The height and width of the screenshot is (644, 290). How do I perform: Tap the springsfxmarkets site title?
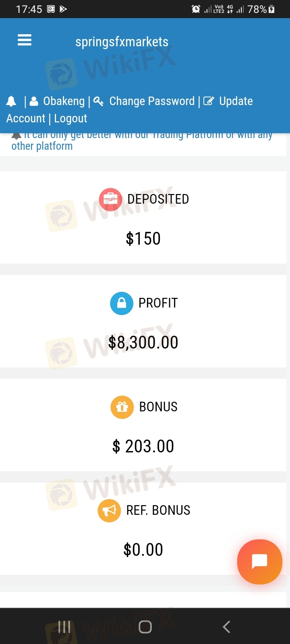click(x=122, y=42)
